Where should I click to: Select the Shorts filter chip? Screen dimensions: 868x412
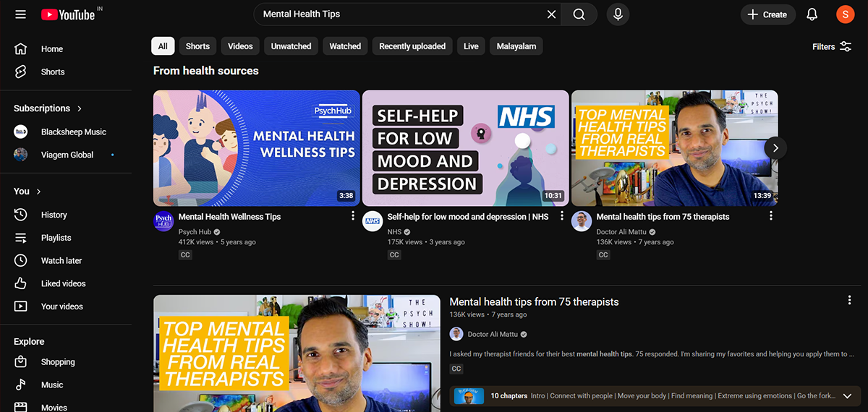197,46
